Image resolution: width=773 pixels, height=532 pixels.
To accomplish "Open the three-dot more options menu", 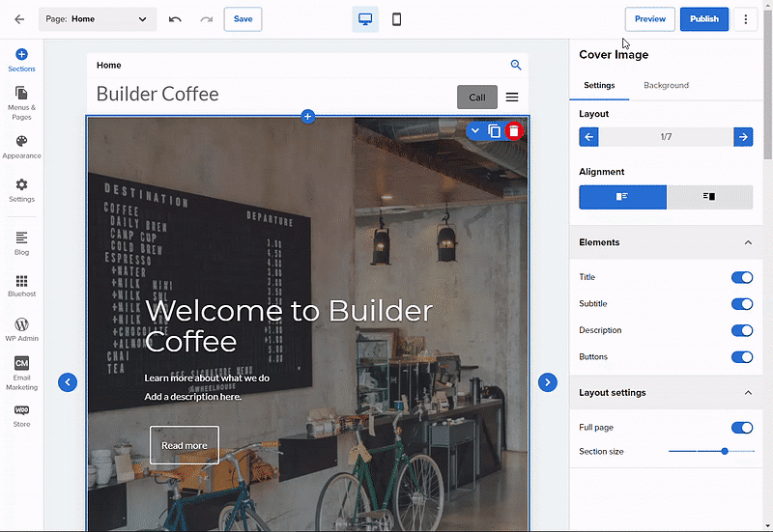I will pos(745,19).
